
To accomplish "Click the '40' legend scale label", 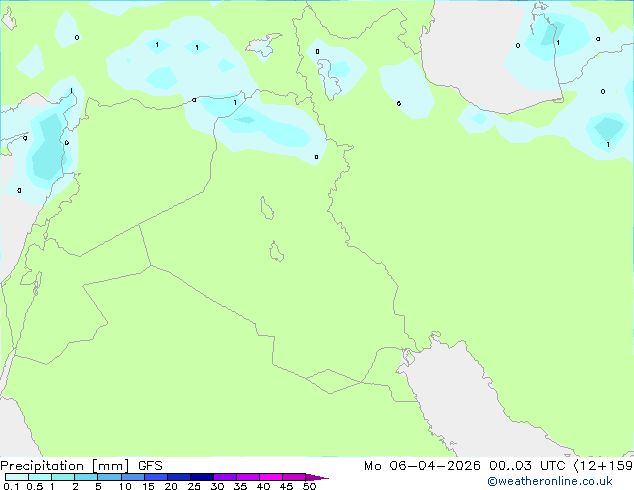I will (x=263, y=486).
